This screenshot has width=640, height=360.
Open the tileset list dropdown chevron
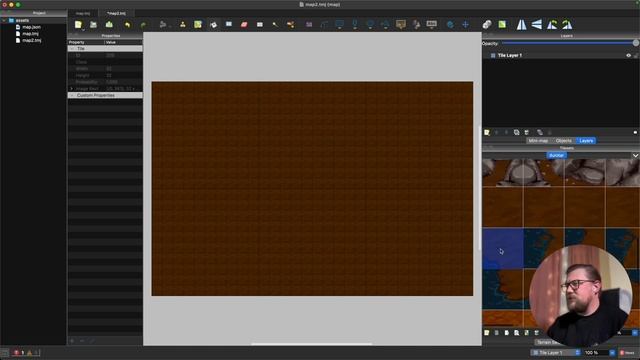click(636, 156)
